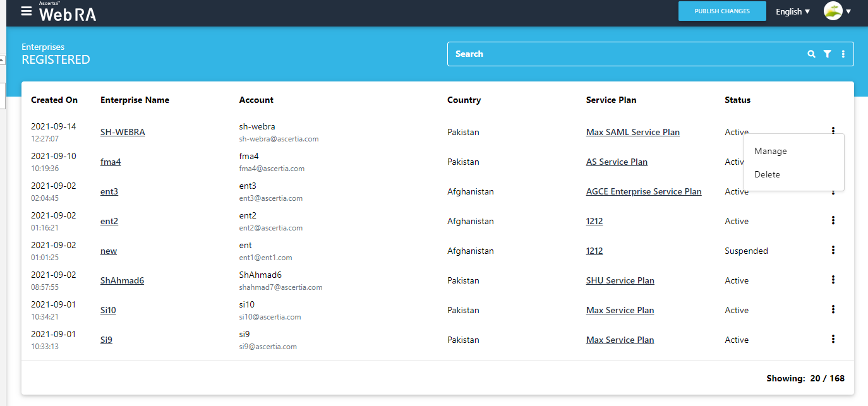Expand the English language dropdown

(x=792, y=11)
